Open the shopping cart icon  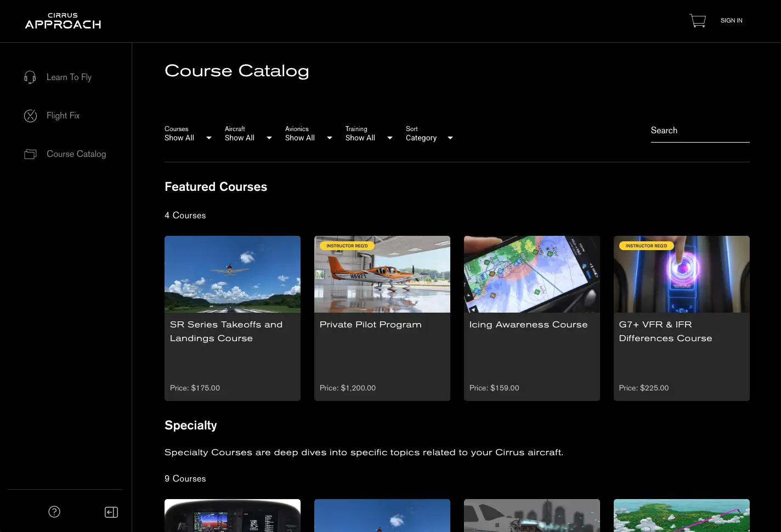tap(697, 21)
